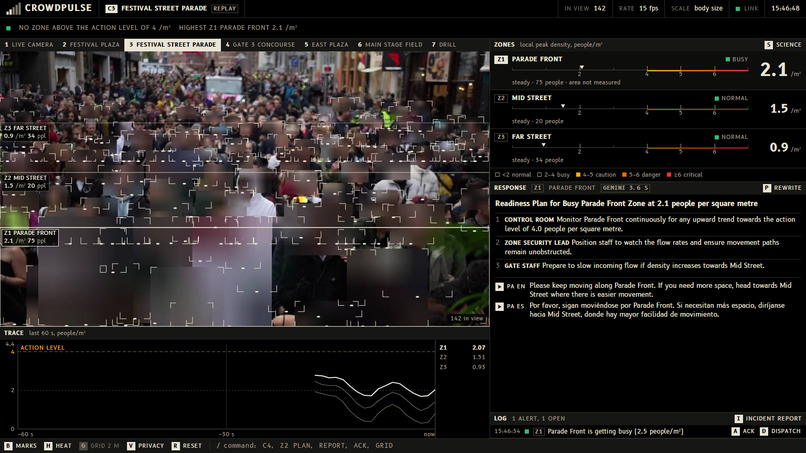Image resolution: width=806 pixels, height=453 pixels.
Task: Click the C3 camera badge icon
Action: (111, 9)
